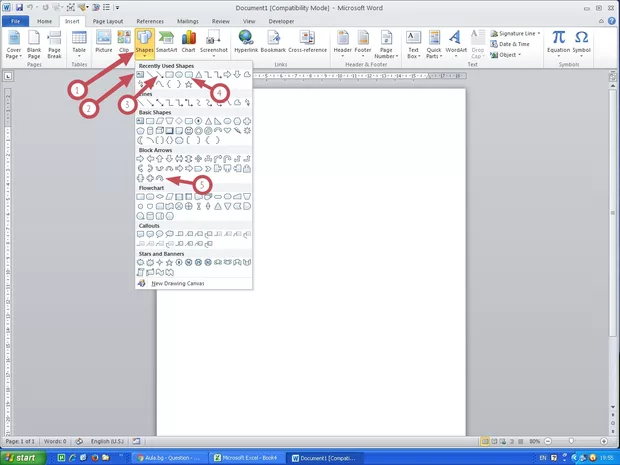Click the Windows start button

[x=23, y=458]
